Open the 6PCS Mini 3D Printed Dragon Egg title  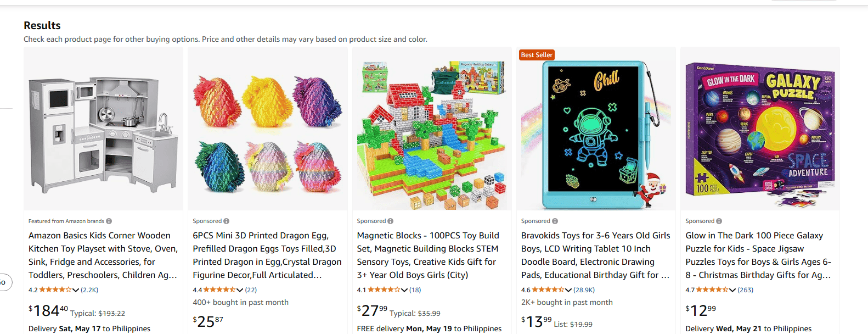(267, 255)
